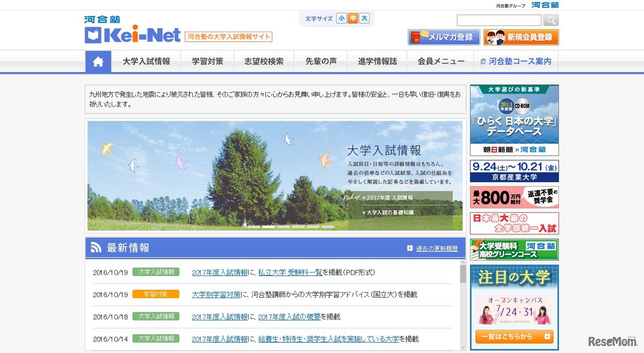Open the 河合塾 logo at top right
This screenshot has width=644, height=353.
(545, 5)
